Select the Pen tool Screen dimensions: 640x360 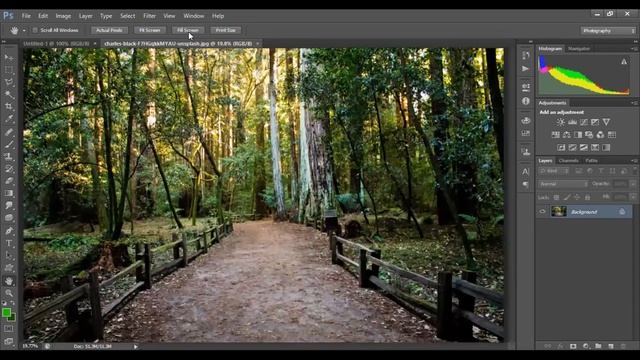click(9, 231)
